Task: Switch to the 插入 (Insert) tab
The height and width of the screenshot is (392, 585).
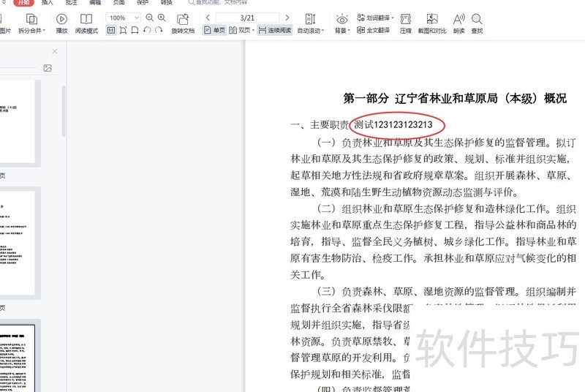Action: click(x=48, y=3)
